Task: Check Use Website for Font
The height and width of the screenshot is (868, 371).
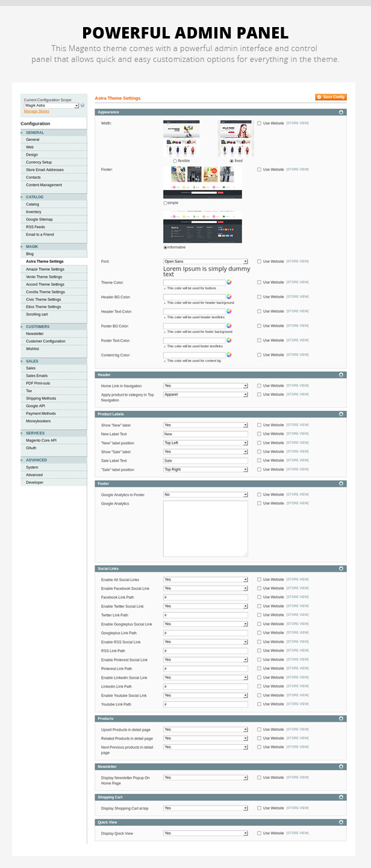Action: coord(260,262)
